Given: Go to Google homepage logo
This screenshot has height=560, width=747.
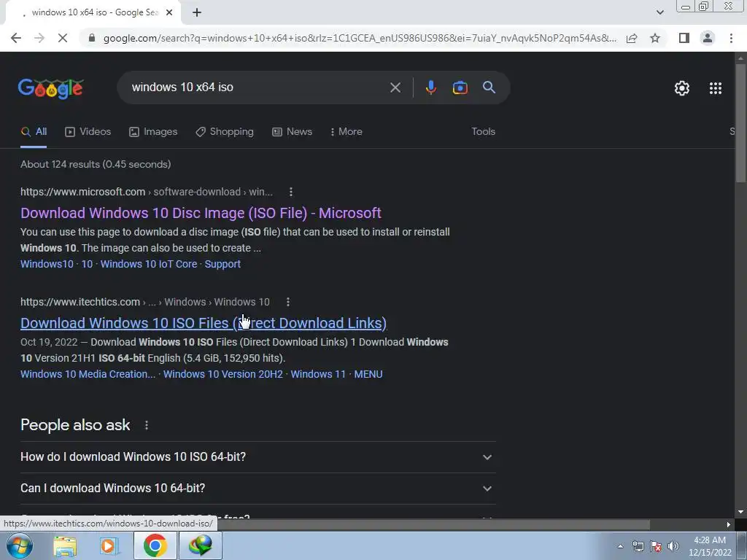Looking at the screenshot, I should click(x=51, y=88).
